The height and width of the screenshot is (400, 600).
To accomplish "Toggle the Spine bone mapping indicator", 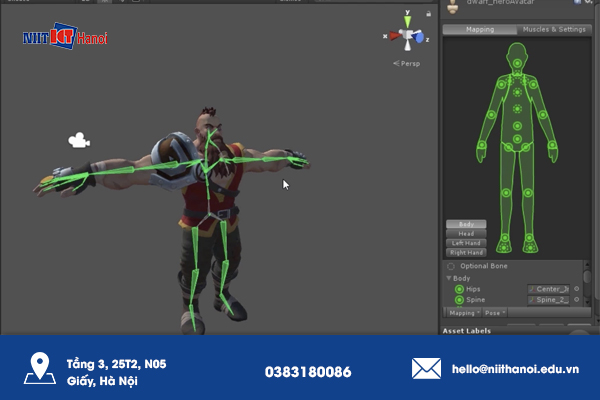I will (459, 299).
